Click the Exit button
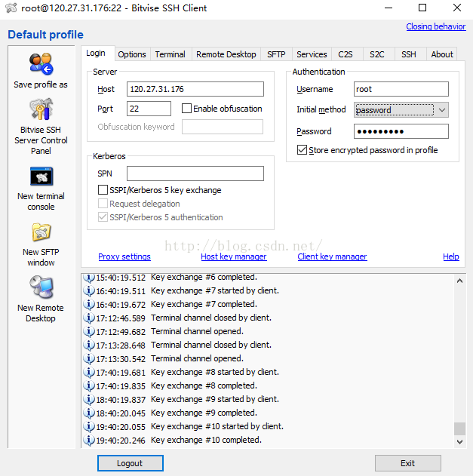Viewport: 473px width, 476px height. pyautogui.click(x=407, y=463)
